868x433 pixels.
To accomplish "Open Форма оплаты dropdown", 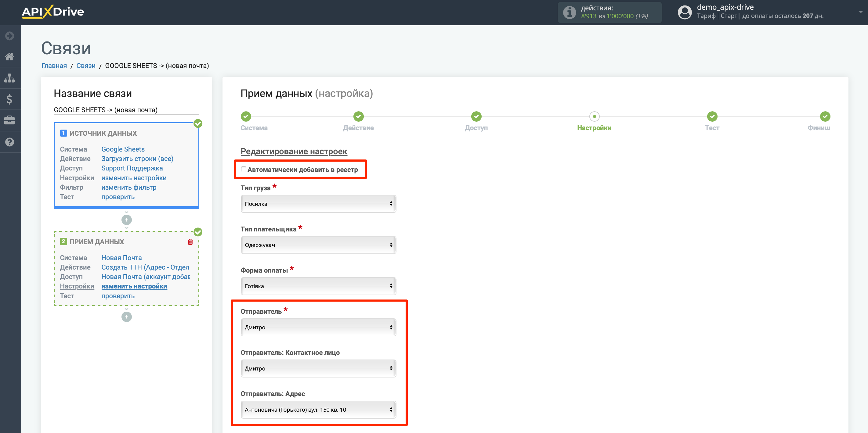I will click(318, 286).
